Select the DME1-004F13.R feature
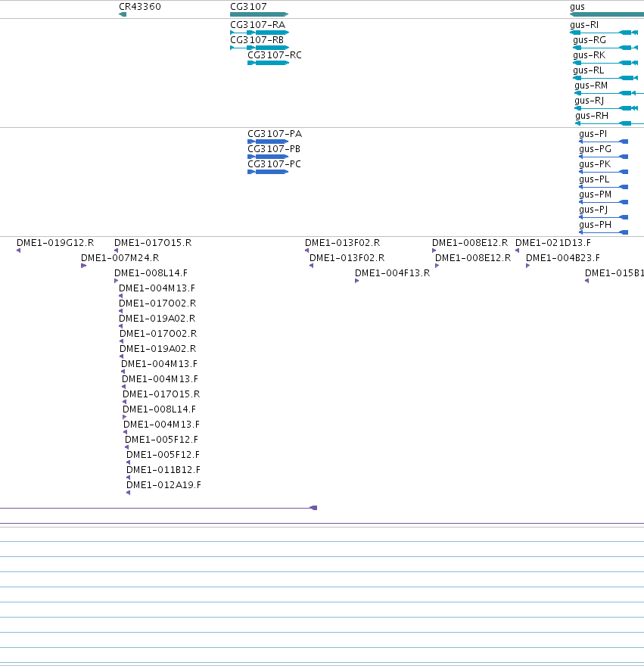 click(357, 281)
